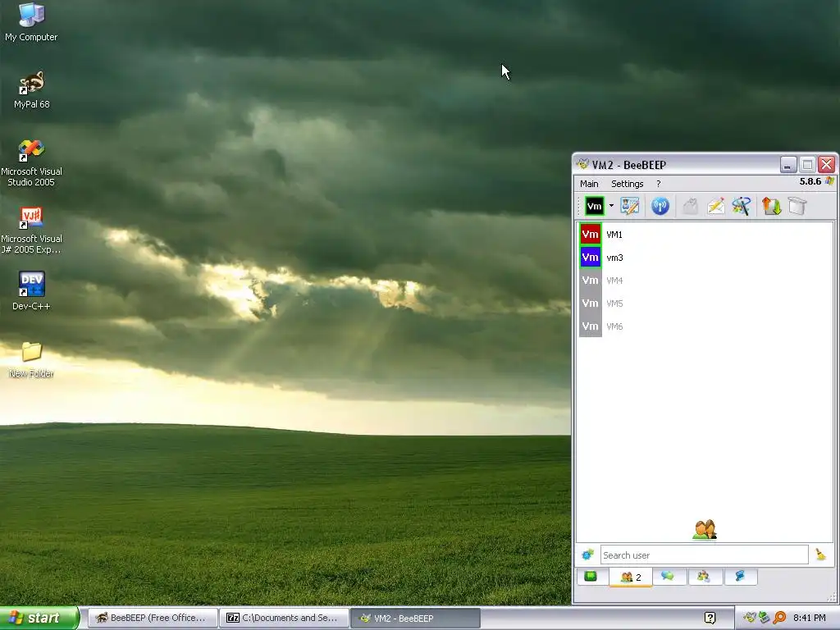The width and height of the screenshot is (840, 630).
Task: Select offline user VM5
Action: click(705, 304)
